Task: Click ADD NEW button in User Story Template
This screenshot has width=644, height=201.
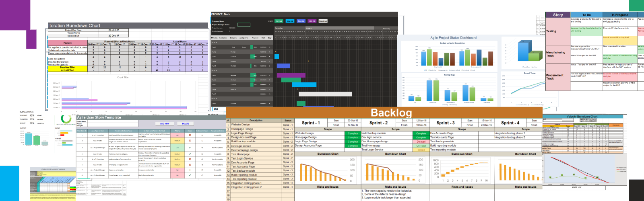Action: pyautogui.click(x=165, y=124)
